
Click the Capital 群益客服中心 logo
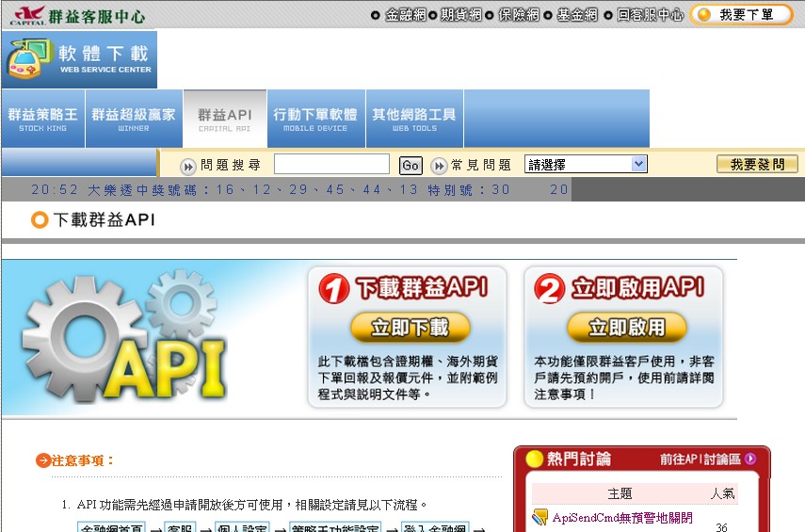coord(78,15)
